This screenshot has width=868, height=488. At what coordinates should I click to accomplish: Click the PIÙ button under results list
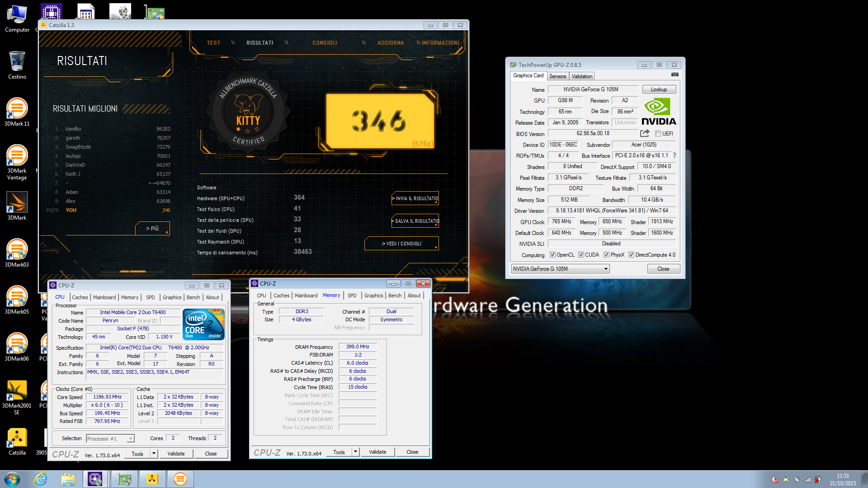(152, 228)
